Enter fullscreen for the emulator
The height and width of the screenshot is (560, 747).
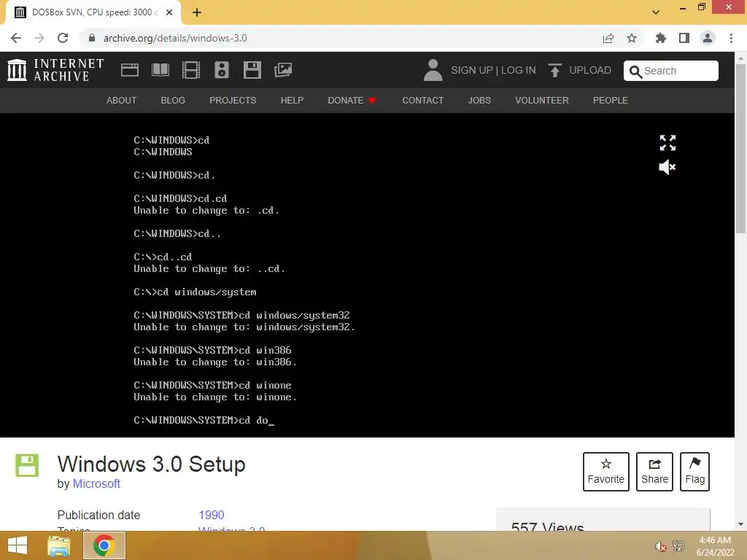click(667, 142)
